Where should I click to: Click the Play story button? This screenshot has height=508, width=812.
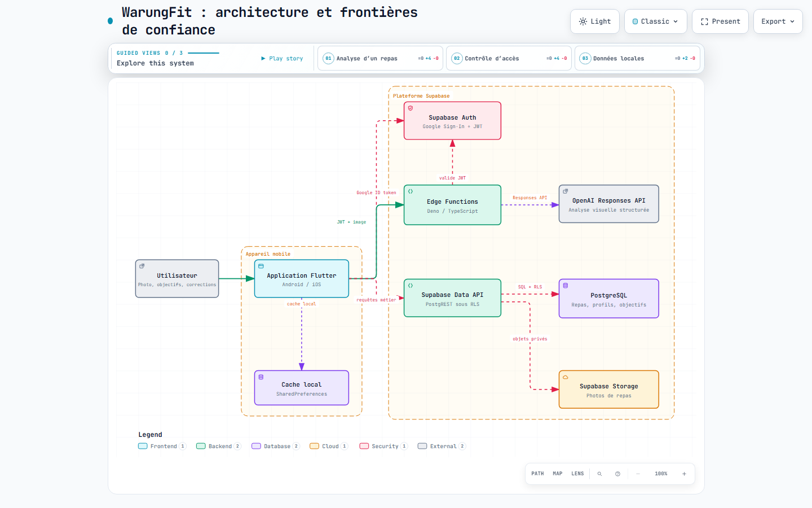[282, 59]
